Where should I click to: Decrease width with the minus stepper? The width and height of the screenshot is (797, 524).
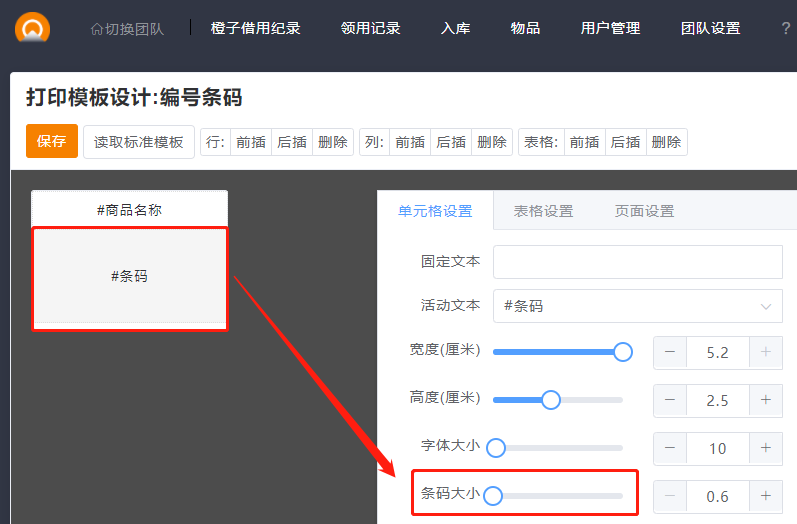(670, 352)
